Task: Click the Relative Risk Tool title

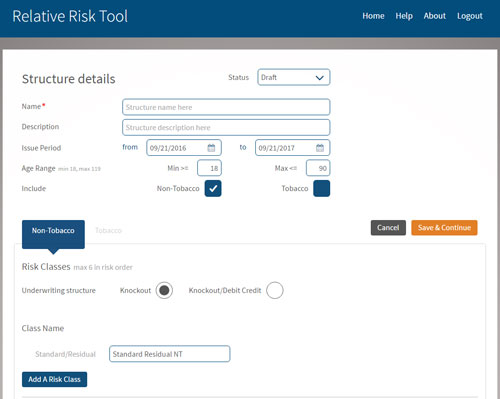Action: 70,16
